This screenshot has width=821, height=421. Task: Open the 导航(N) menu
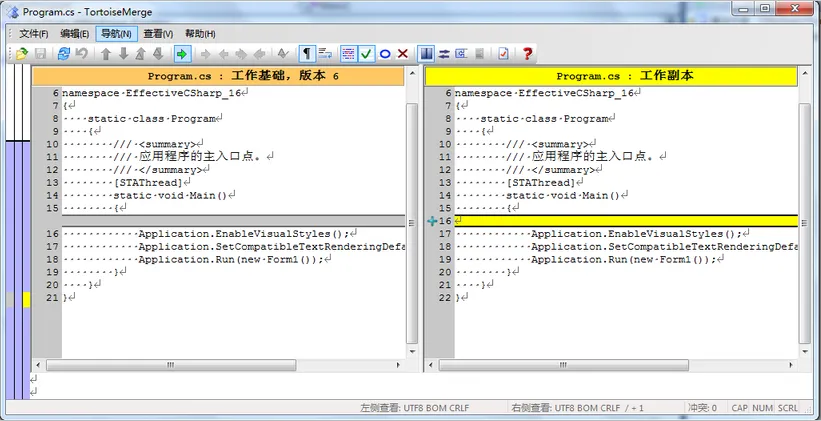point(116,34)
